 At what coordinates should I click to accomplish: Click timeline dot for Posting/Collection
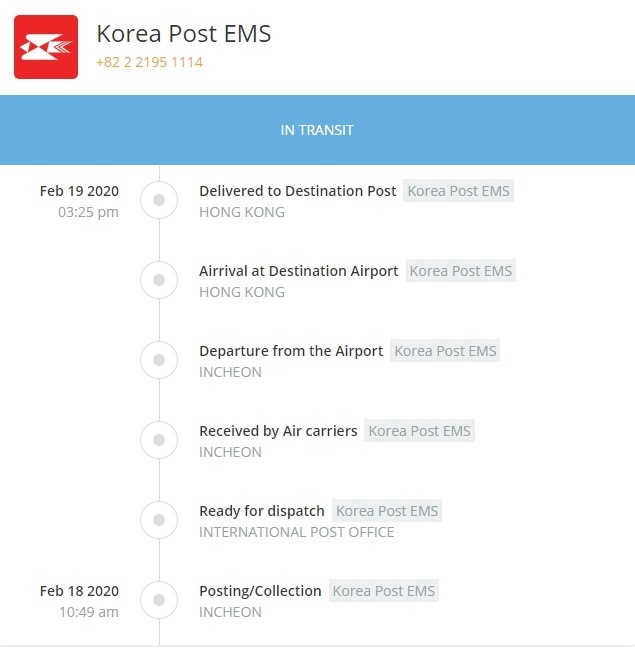coord(159,600)
